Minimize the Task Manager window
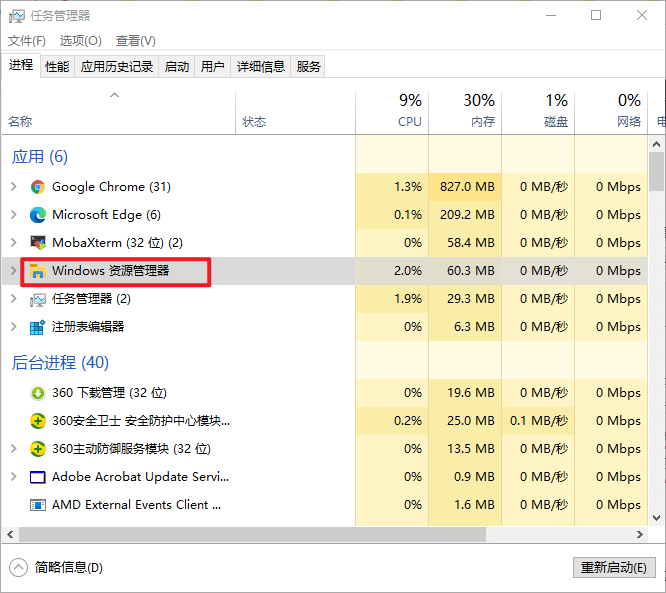This screenshot has height=593, width=666. (x=551, y=15)
